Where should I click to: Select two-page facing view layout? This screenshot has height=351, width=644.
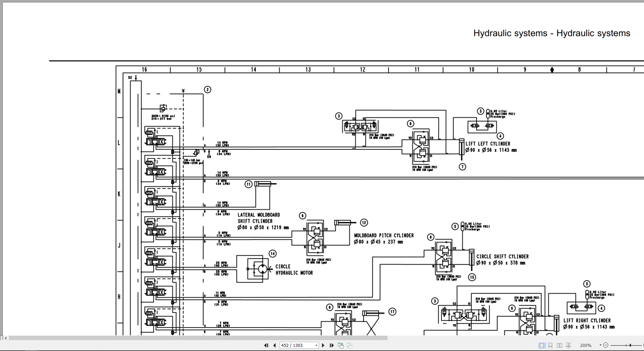click(x=559, y=345)
